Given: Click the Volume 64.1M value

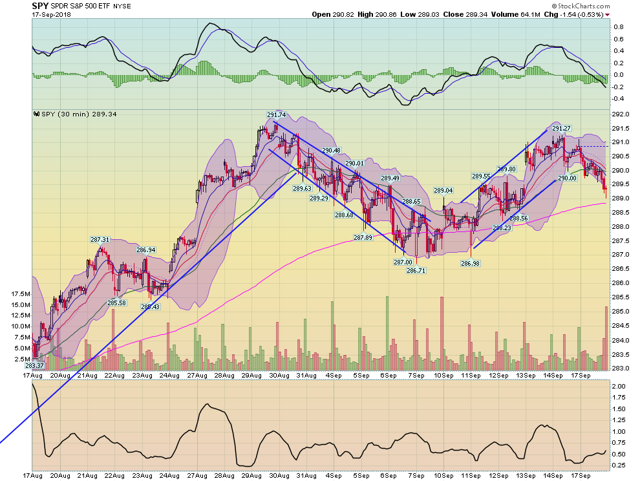Looking at the screenshot, I should [x=515, y=14].
